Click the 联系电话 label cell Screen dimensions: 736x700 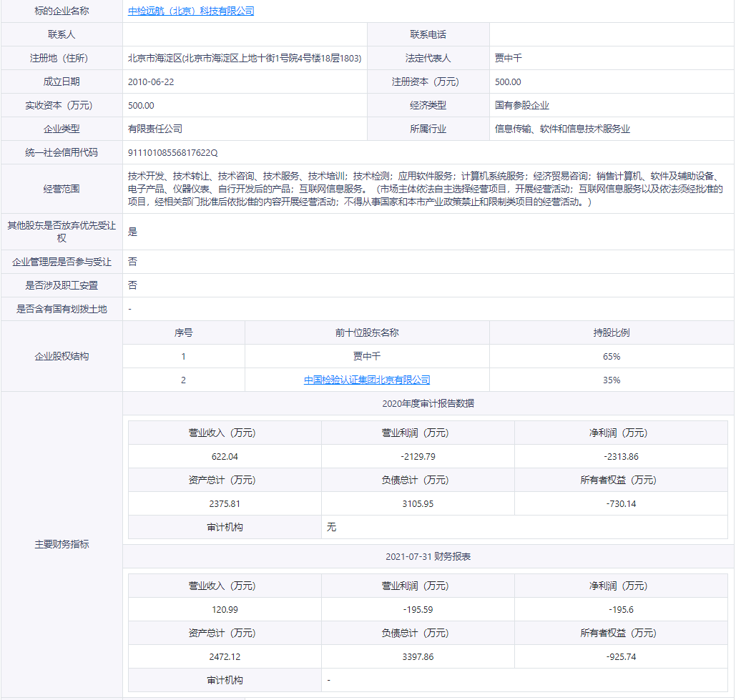pos(428,34)
